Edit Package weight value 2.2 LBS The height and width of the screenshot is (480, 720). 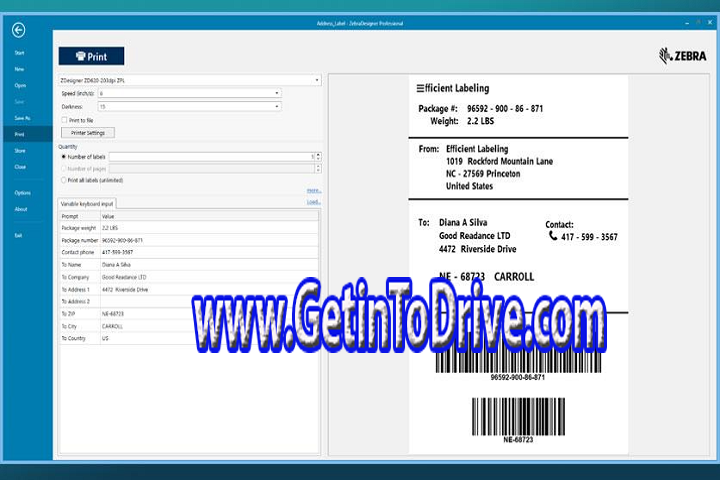coord(209,228)
